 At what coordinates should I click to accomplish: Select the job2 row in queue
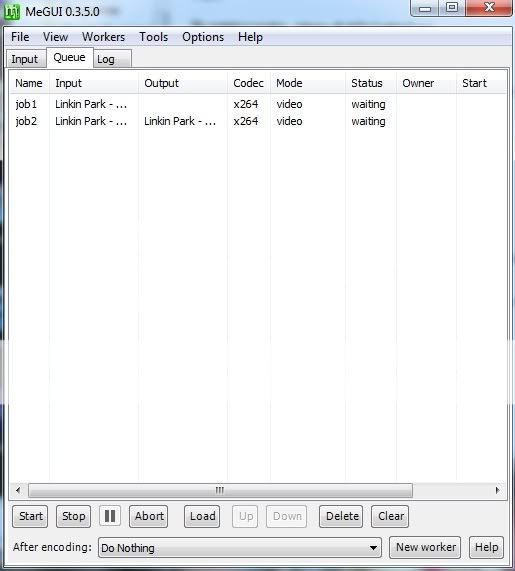(258, 121)
